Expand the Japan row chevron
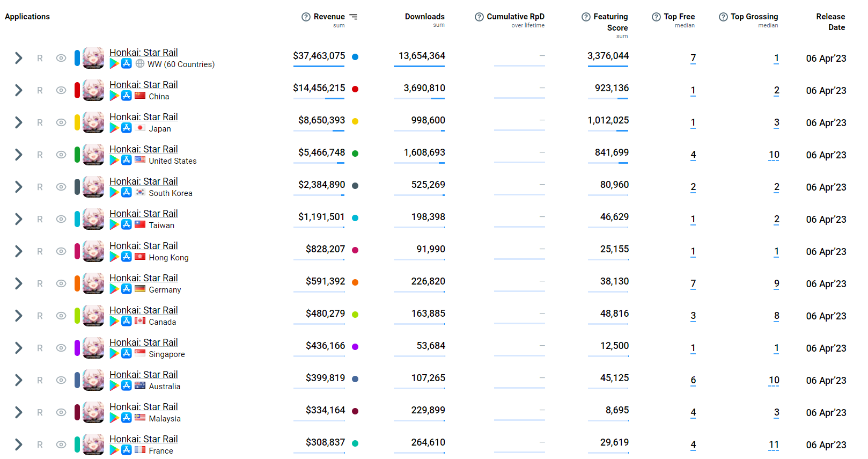 [19, 122]
